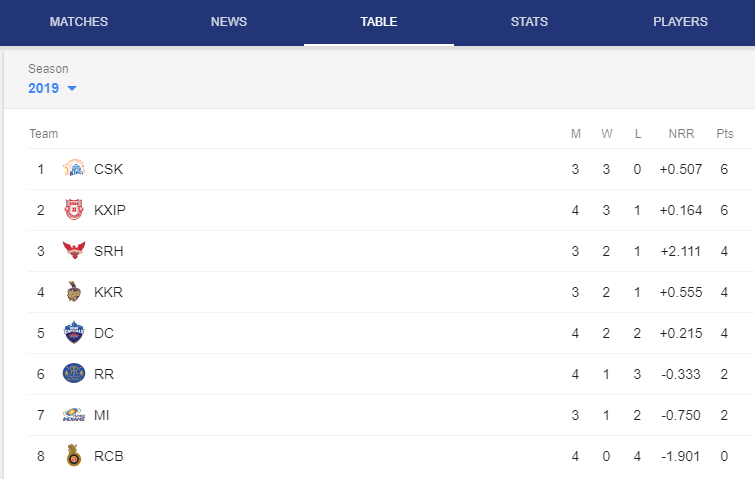Open the PLAYERS tab
The image size is (755, 479).
680,22
